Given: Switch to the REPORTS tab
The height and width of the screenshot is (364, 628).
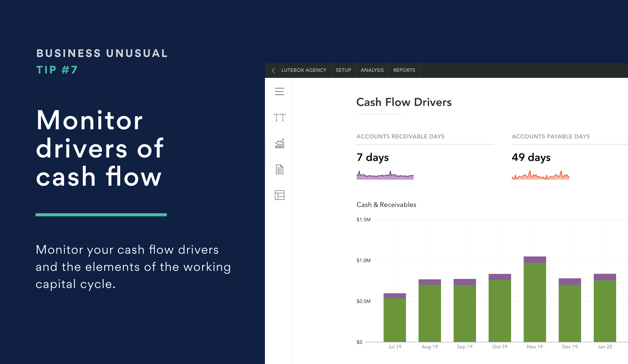Looking at the screenshot, I should [404, 70].
